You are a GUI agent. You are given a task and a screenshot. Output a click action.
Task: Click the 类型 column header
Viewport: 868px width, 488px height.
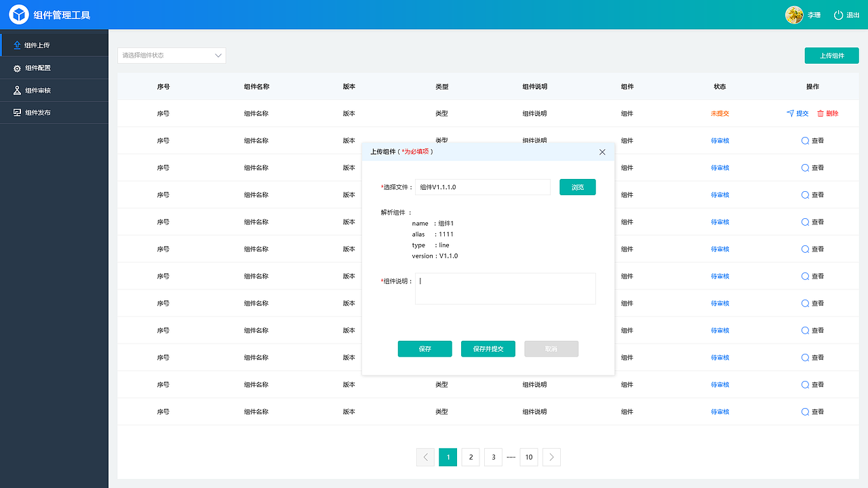pyautogui.click(x=442, y=87)
